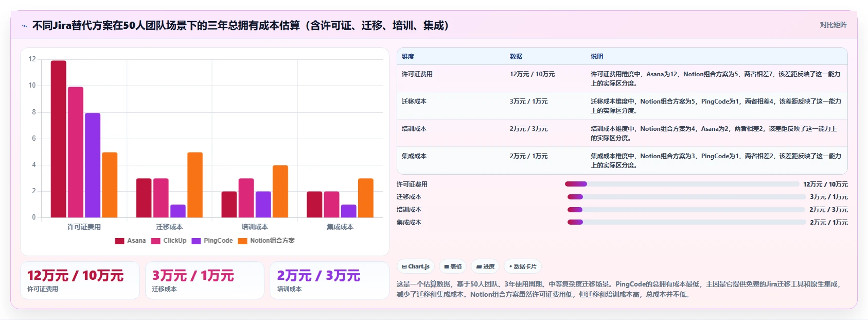Toggle the PingCode legend swatch
This screenshot has height=320, width=868.
(196, 241)
